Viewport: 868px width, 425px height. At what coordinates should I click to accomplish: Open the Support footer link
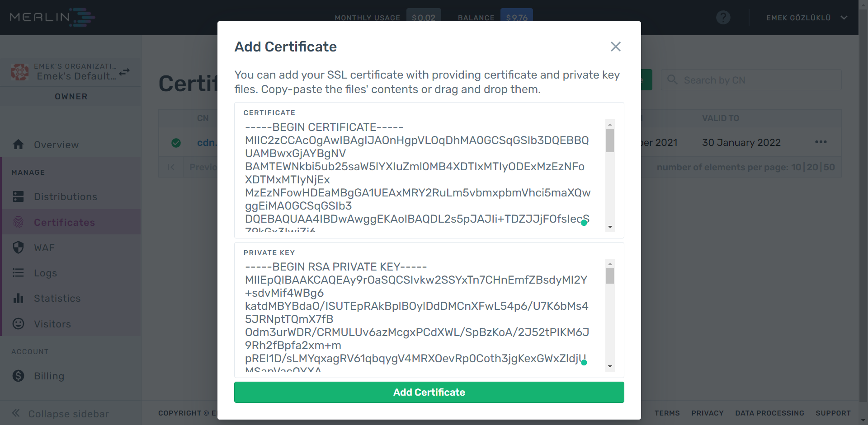[833, 413]
